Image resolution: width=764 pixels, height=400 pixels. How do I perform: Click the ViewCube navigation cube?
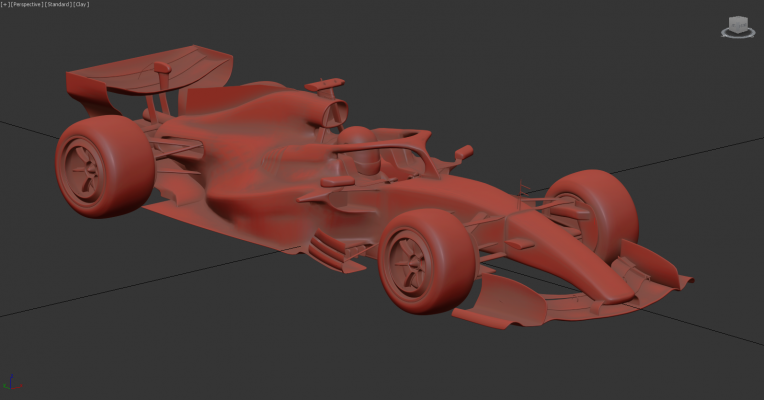click(x=738, y=24)
